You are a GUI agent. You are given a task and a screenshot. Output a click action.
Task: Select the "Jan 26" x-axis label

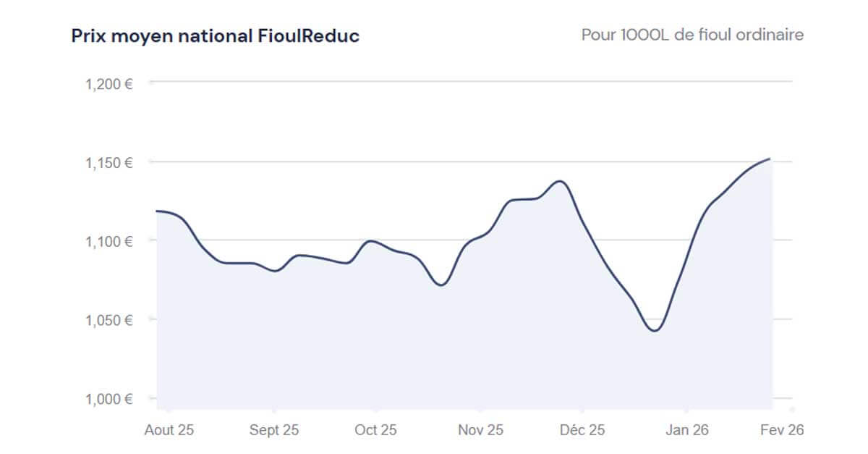point(687,430)
